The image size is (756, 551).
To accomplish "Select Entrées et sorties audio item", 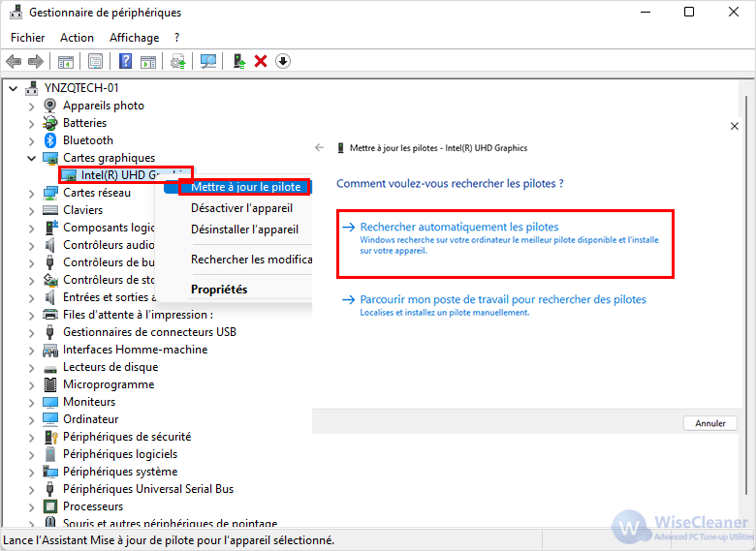I will [110, 297].
